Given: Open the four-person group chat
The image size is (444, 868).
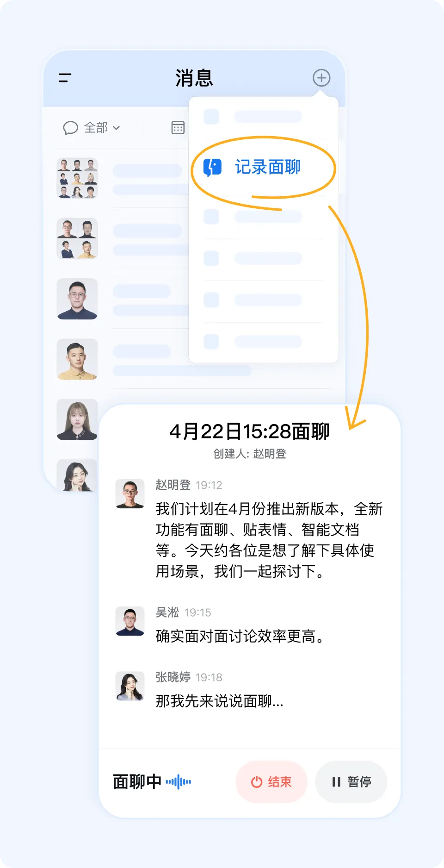Looking at the screenshot, I should [x=77, y=238].
